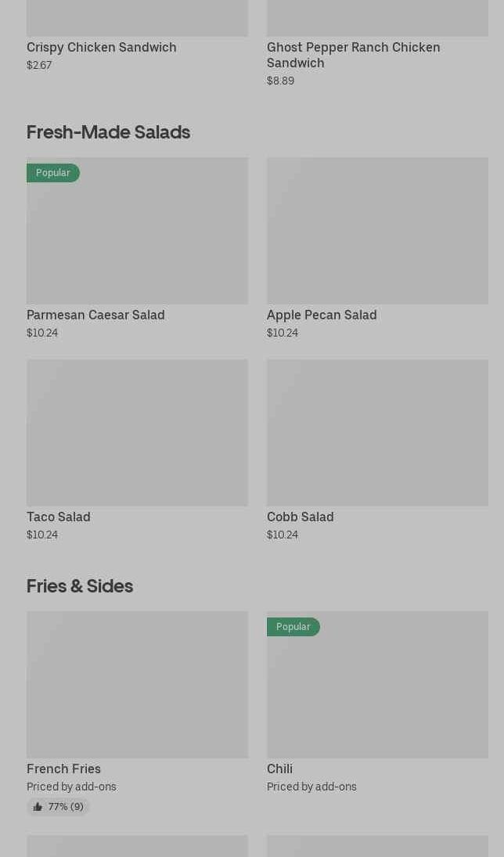504x857 pixels.
Task: Click the thumbs-up icon under French Fries
Action: tap(38, 807)
